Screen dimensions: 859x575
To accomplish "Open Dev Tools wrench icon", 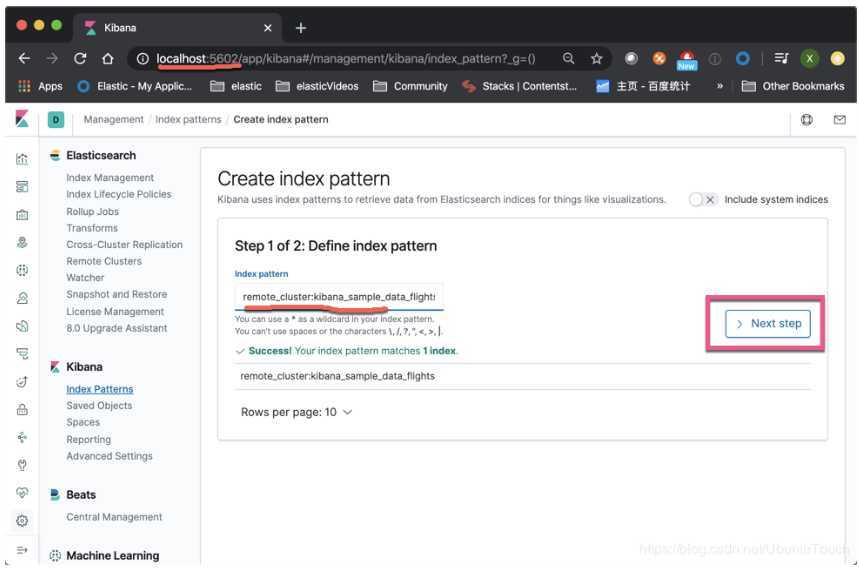I will 22,465.
